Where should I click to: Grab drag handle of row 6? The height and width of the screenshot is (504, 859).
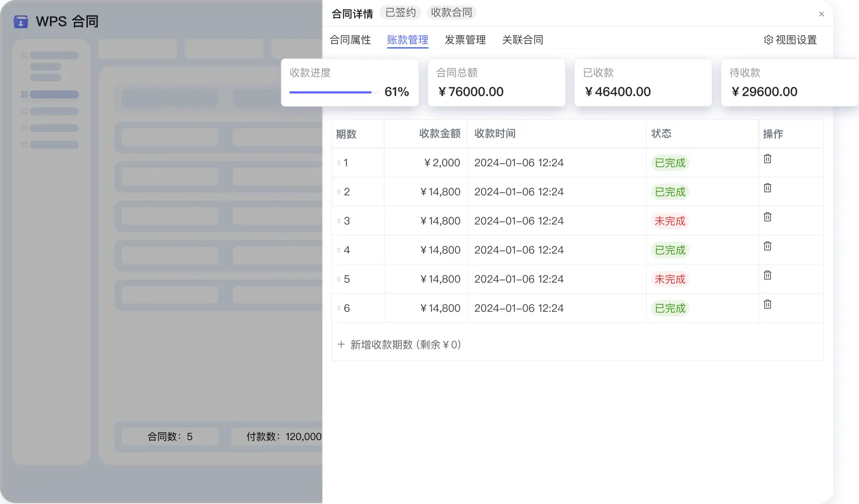339,308
